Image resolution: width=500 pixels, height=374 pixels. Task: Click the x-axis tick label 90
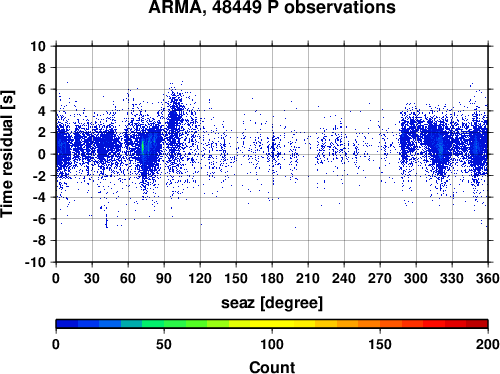click(164, 278)
